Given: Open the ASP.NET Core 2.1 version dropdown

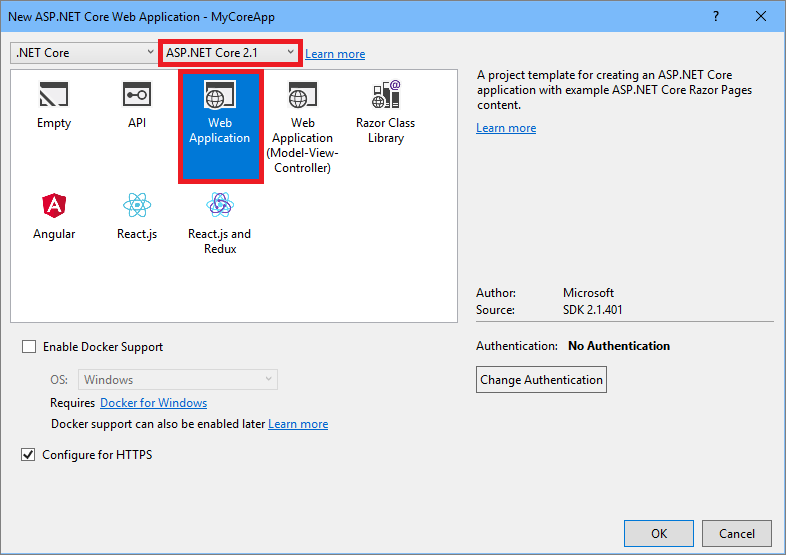Looking at the screenshot, I should tap(231, 53).
